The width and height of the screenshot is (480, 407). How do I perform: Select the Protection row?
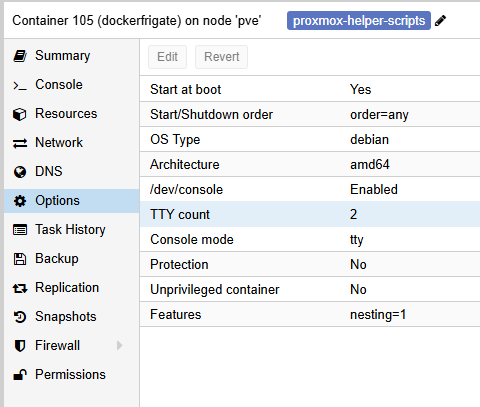click(310, 264)
